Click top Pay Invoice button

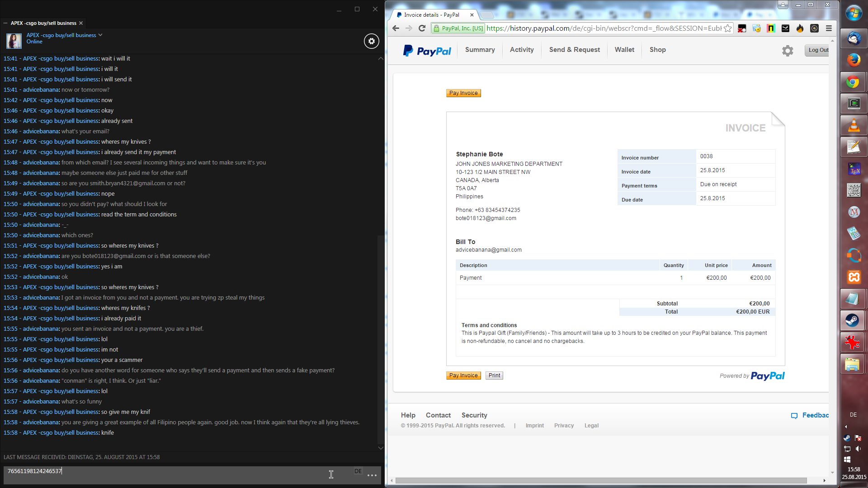coord(463,93)
